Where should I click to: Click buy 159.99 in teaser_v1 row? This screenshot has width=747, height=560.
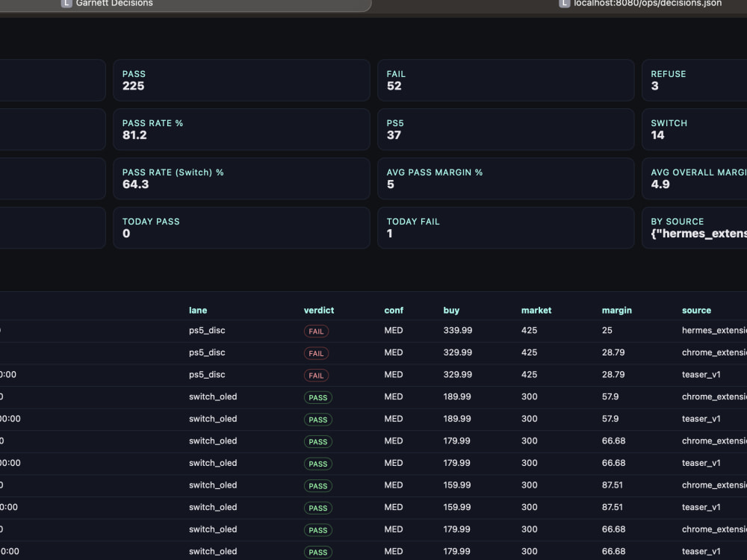pyautogui.click(x=457, y=507)
